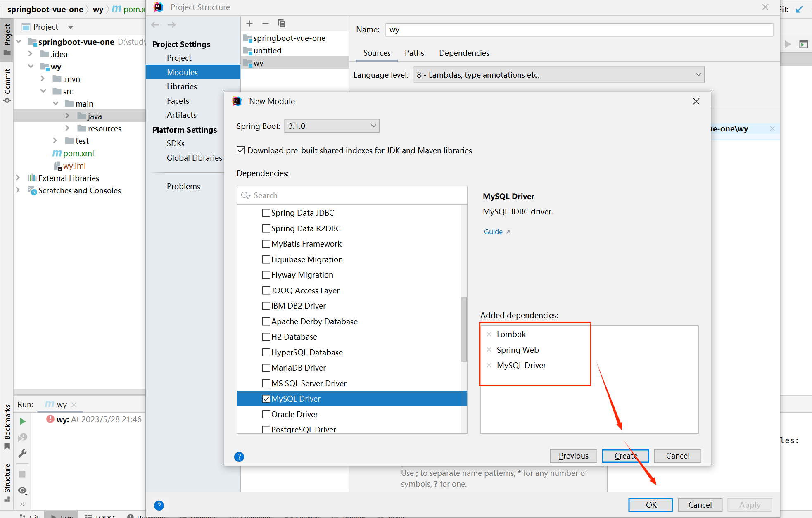Click the remove module minus icon
The image size is (812, 518).
click(266, 24)
